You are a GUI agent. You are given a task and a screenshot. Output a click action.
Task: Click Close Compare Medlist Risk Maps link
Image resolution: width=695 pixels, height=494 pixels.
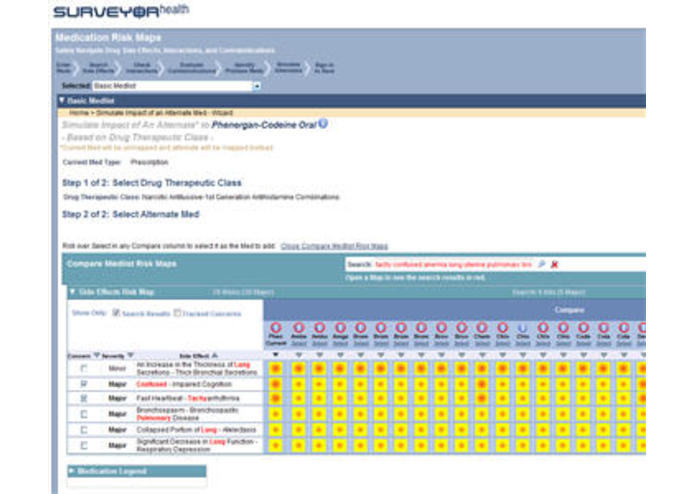click(334, 246)
